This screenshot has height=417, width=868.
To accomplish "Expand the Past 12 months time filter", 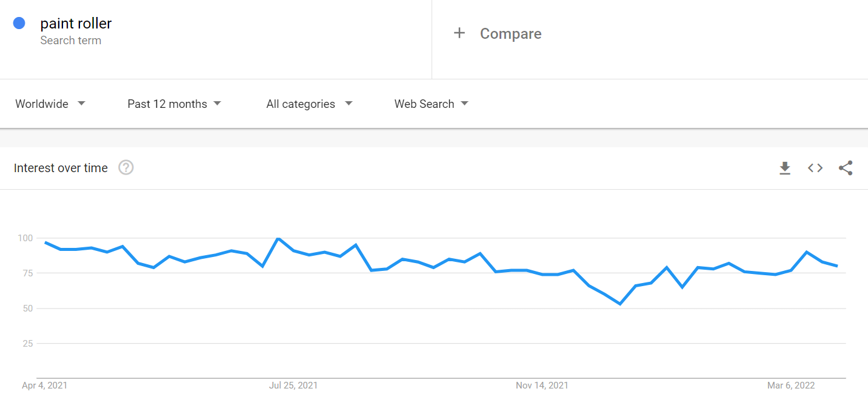I will (x=175, y=104).
